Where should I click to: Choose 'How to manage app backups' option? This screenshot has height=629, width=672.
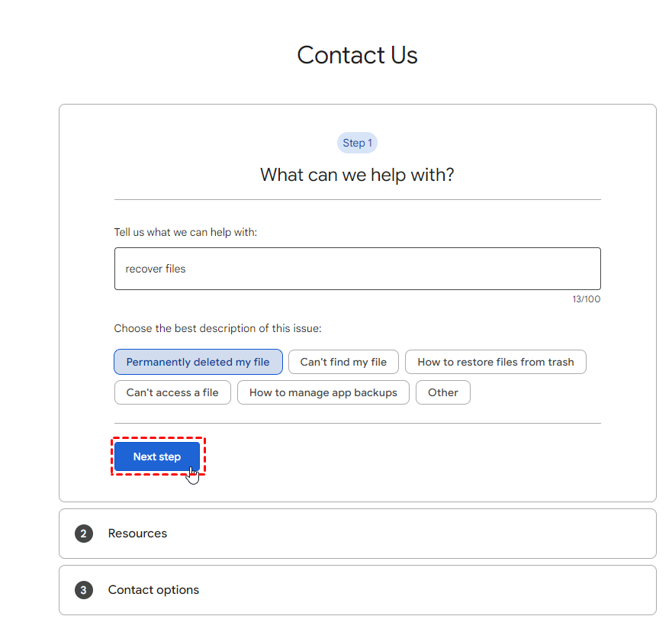(323, 392)
